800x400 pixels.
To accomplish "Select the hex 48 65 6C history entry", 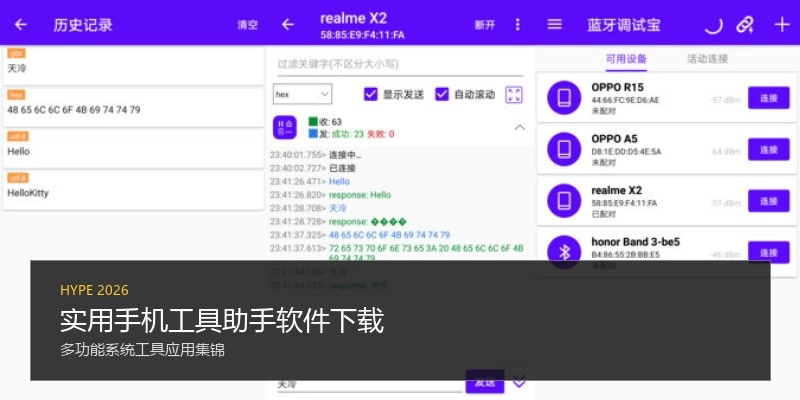I will point(133,107).
